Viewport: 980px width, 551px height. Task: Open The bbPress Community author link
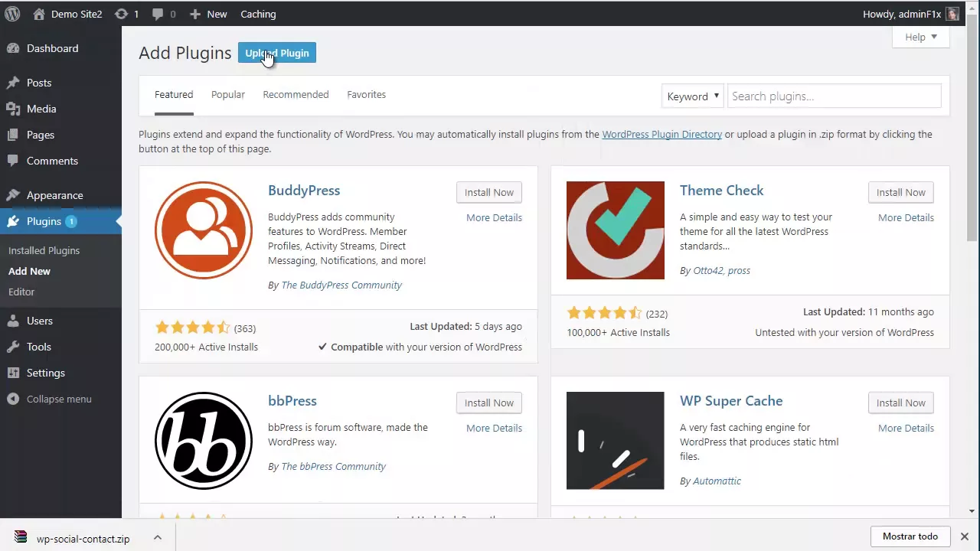(333, 466)
